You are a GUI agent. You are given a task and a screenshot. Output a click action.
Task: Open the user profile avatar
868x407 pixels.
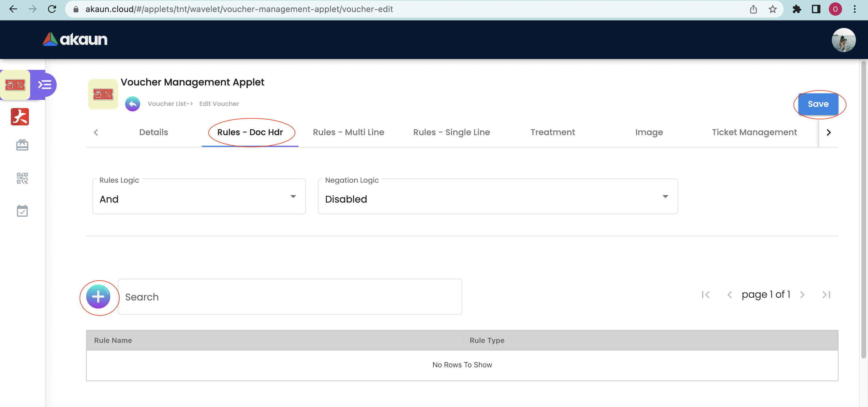tap(843, 40)
